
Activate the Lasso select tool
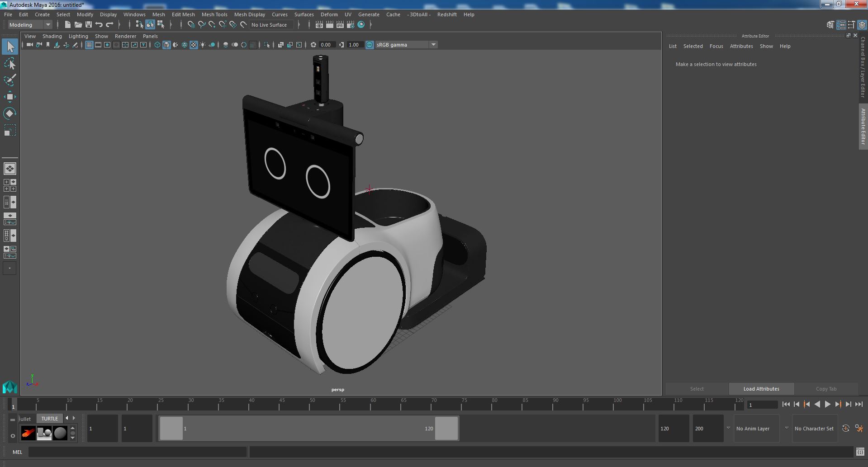[x=10, y=64]
